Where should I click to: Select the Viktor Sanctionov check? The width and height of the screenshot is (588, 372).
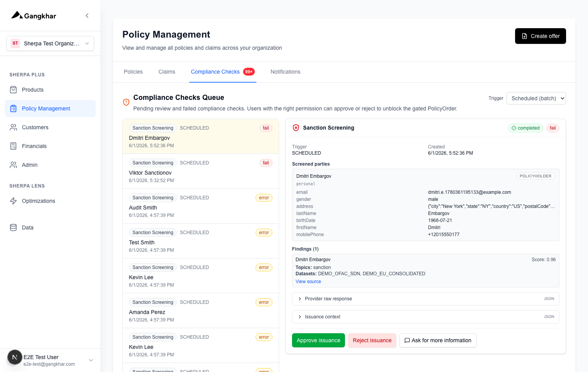[x=201, y=171]
